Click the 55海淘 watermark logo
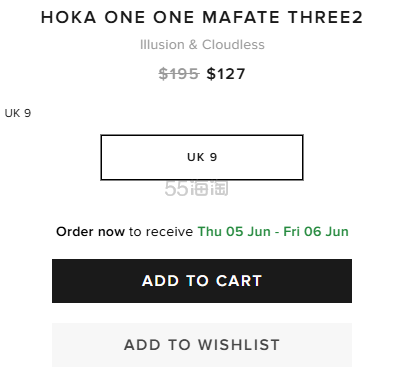This screenshot has height=375, width=393. coord(196,188)
